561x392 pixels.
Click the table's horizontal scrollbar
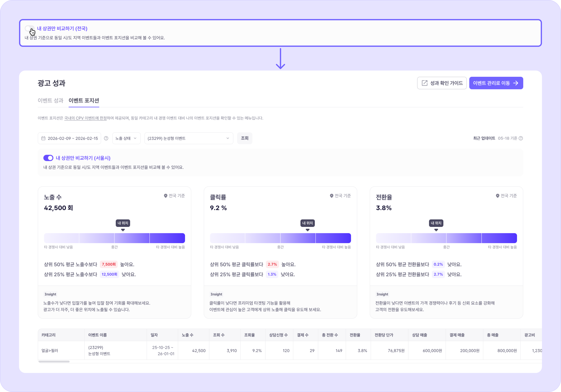pos(54,361)
